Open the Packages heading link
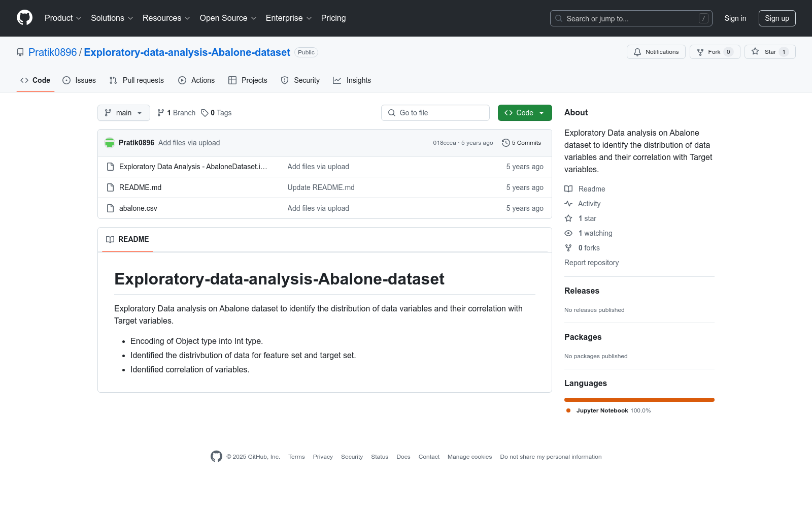Screen dimensions: 812x508 [583, 337]
